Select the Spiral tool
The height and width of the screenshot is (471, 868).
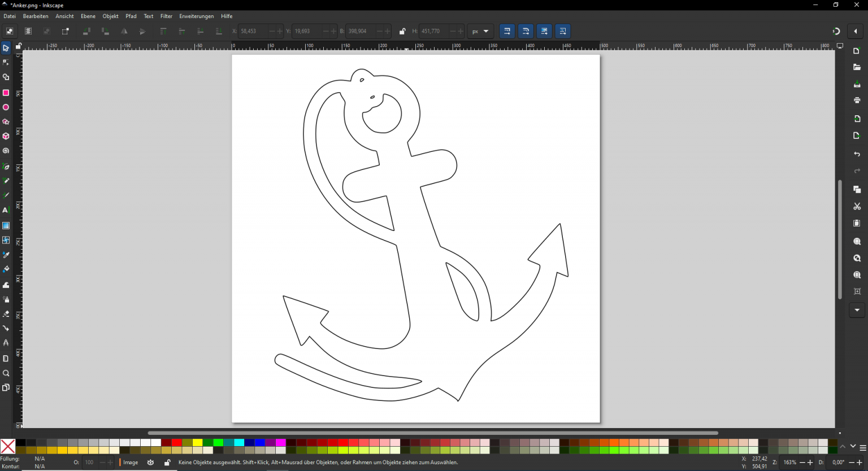tap(6, 151)
